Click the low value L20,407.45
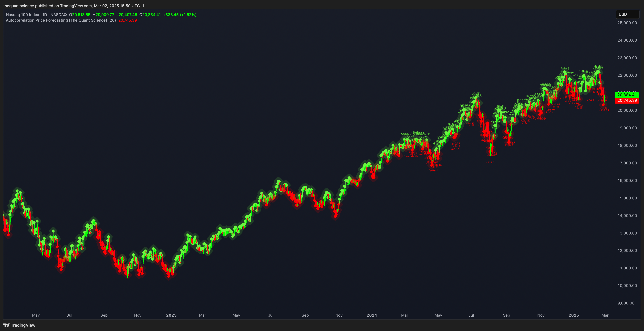Image resolution: width=644 pixels, height=331 pixels. click(127, 15)
